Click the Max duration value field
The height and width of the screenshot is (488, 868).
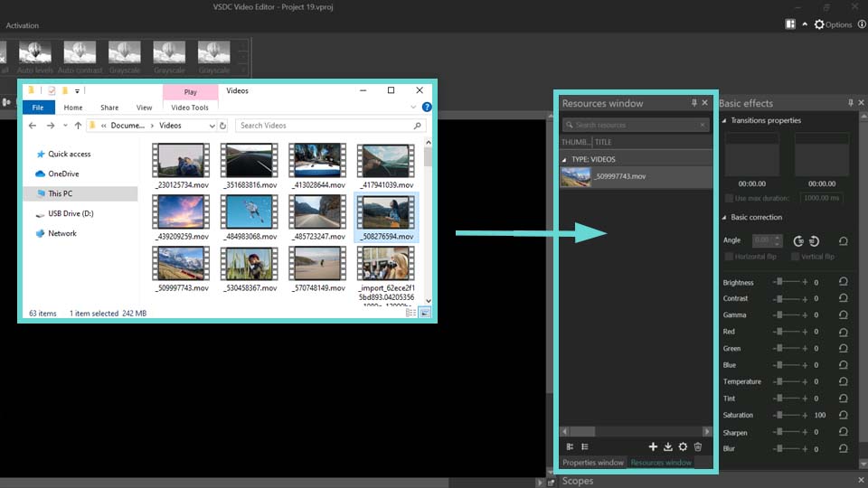click(822, 198)
